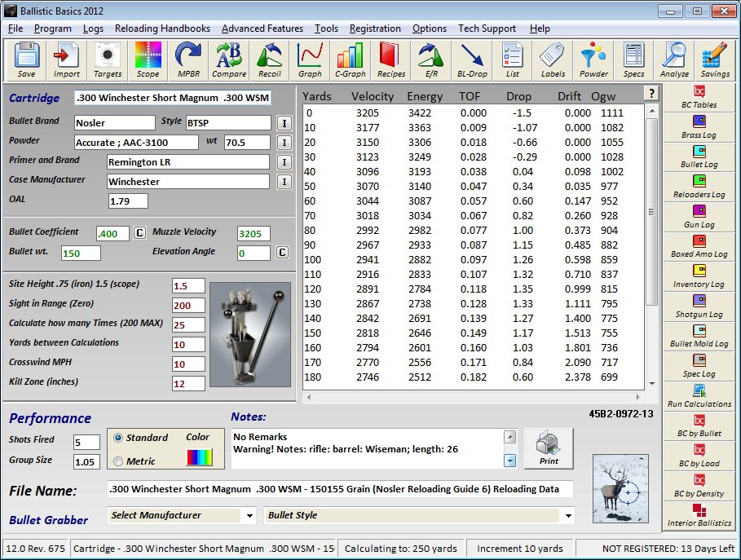Open the File menu
Image resolution: width=741 pixels, height=560 pixels.
click(15, 29)
